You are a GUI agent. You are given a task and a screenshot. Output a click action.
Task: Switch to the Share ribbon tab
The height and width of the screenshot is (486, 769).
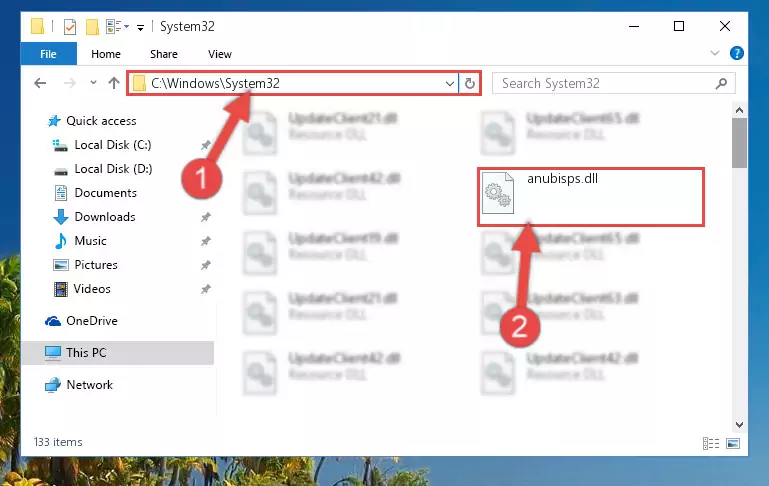pyautogui.click(x=164, y=54)
